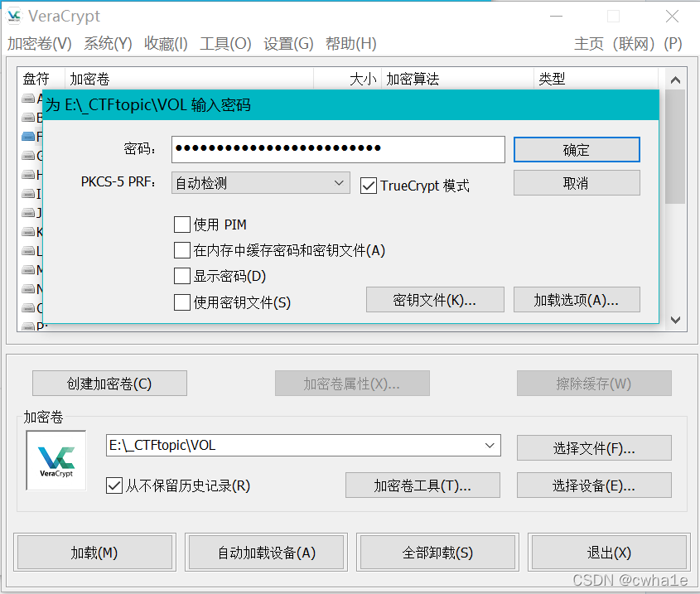Viewport: 700px width, 594px height.
Task: Exit VeraCrypt with 退出(X)
Action: pyautogui.click(x=609, y=552)
